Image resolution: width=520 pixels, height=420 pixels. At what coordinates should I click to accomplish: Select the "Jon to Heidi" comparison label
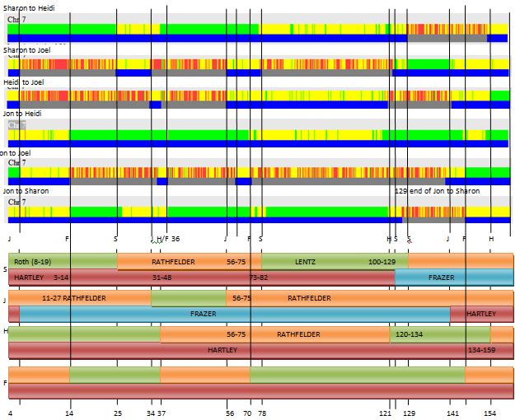22,113
